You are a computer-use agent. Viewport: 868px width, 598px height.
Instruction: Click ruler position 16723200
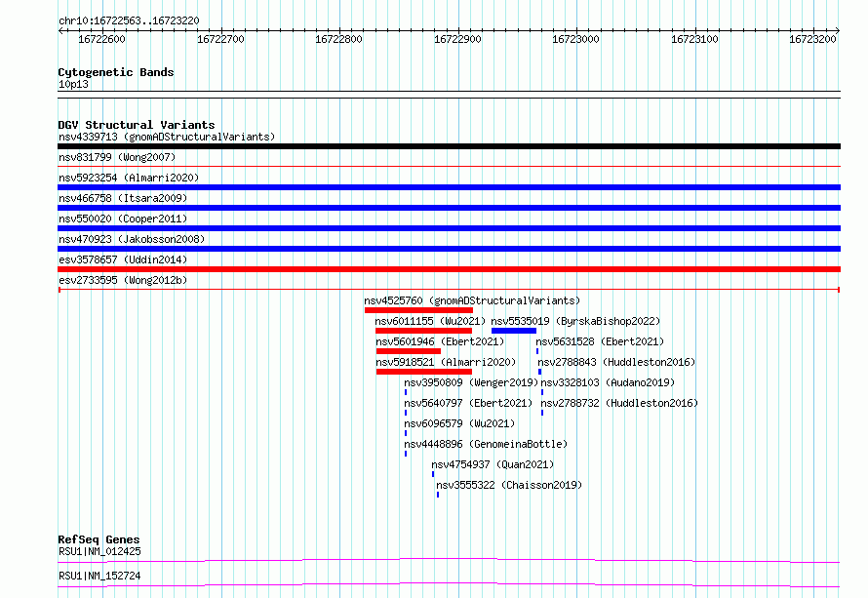812,39
